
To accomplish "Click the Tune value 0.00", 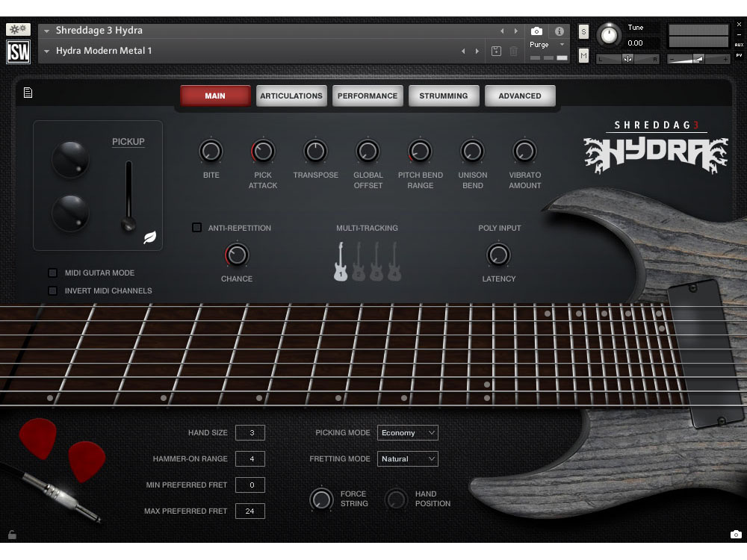I will pos(636,43).
